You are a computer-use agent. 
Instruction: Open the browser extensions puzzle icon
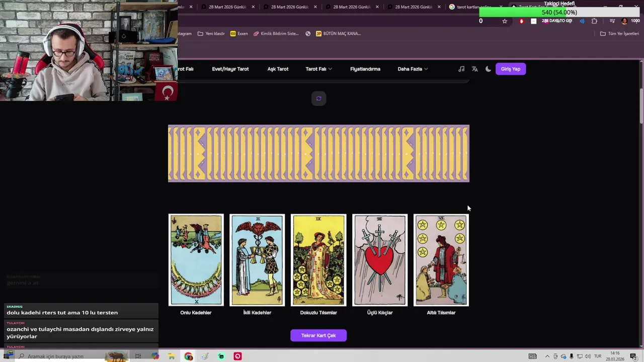(x=594, y=21)
